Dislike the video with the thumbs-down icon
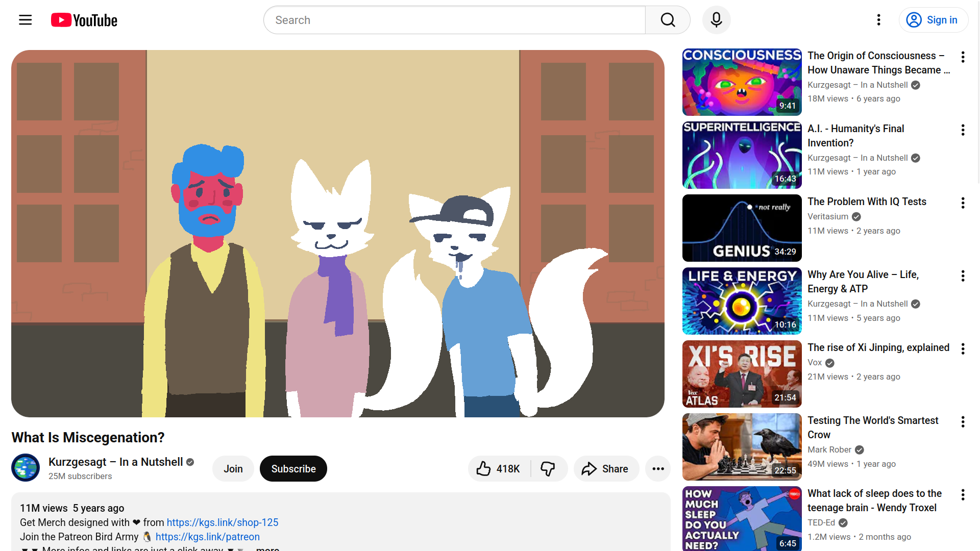The image size is (980, 551). 548,468
